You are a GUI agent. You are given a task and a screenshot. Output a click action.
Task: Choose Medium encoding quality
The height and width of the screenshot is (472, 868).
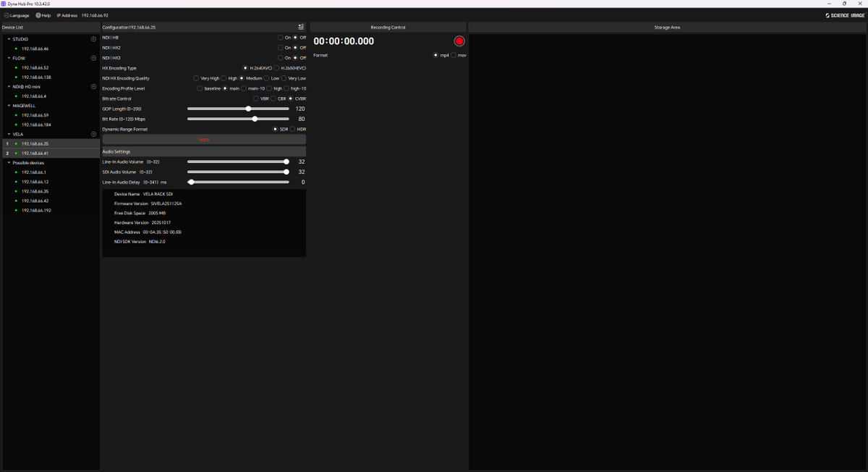click(242, 78)
